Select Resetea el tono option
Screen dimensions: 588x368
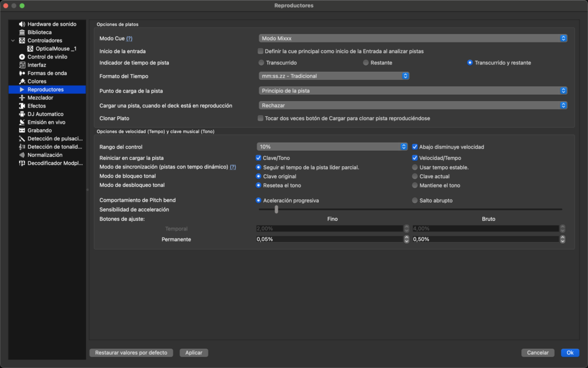point(258,186)
